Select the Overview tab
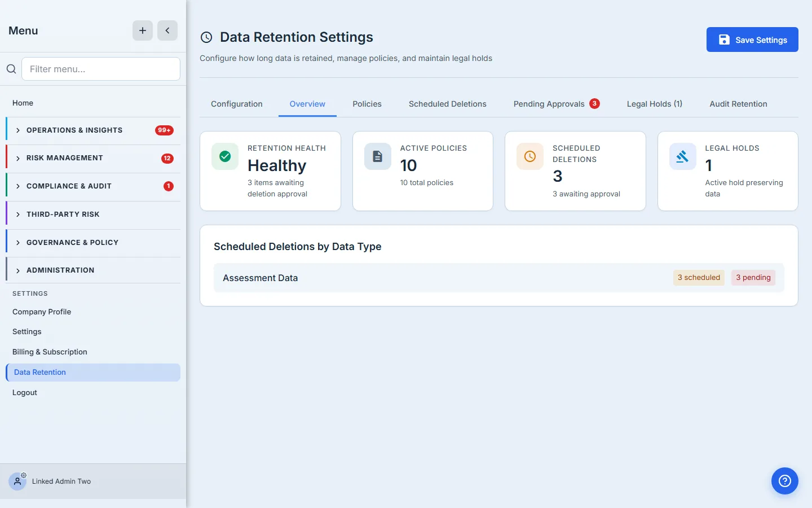Screen dimensions: 812x508 (307, 104)
